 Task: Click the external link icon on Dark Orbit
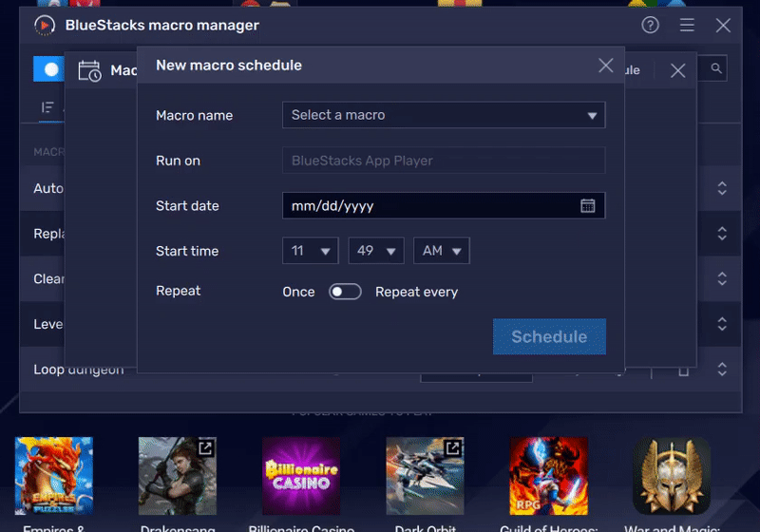pyautogui.click(x=453, y=448)
